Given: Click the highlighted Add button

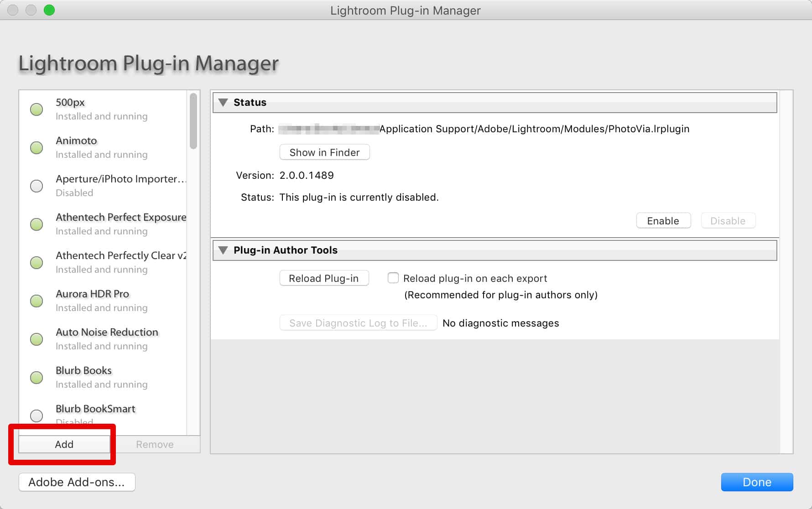Looking at the screenshot, I should click(64, 444).
